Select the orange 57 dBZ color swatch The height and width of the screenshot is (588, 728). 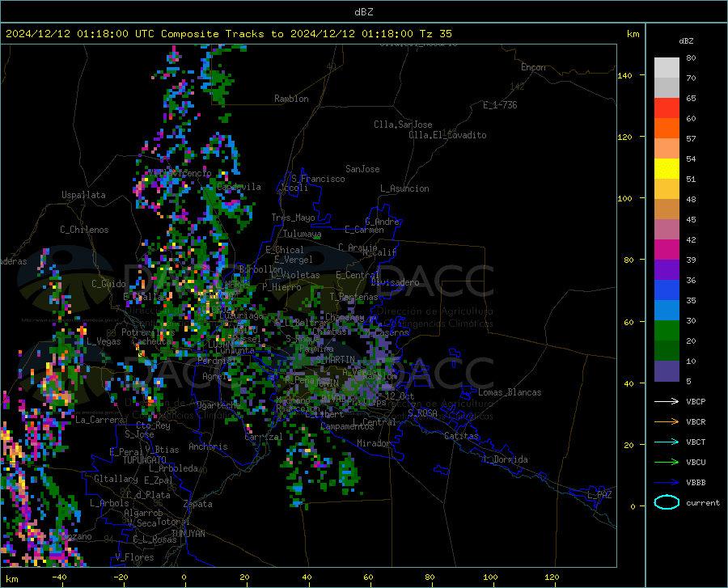[x=667, y=129]
